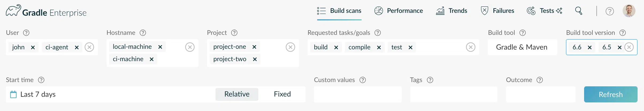The width and height of the screenshot is (644, 111).
Task: Open the user avatar profile menu
Action: (629, 11)
